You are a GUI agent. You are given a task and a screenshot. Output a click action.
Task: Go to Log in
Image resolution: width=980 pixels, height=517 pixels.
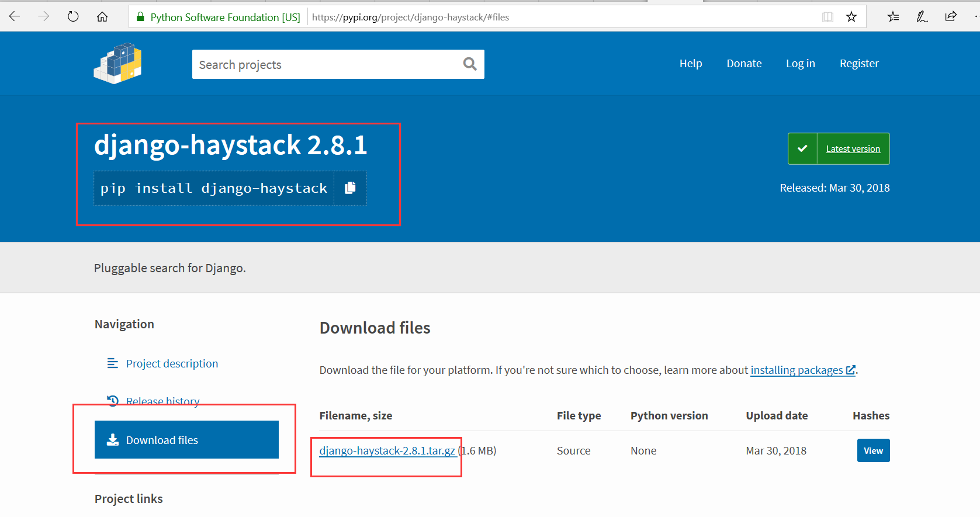801,63
